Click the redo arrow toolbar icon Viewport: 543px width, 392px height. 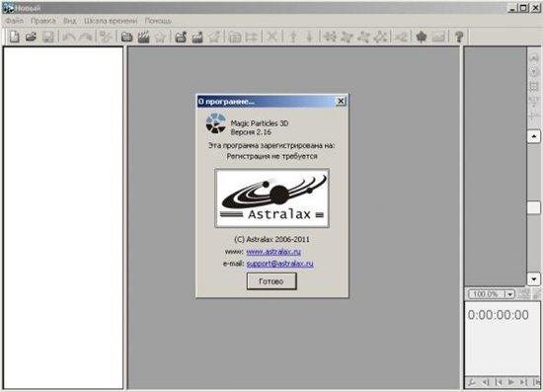point(85,37)
